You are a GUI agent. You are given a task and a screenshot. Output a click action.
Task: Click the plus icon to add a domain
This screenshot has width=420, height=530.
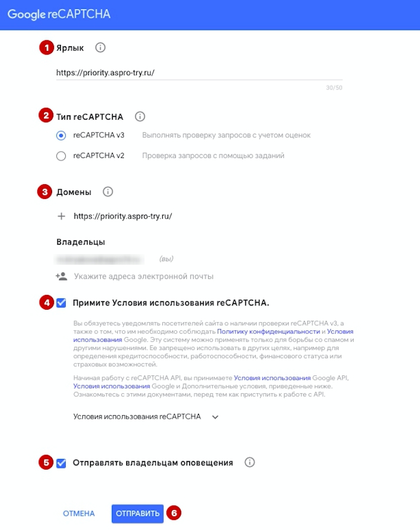point(61,216)
